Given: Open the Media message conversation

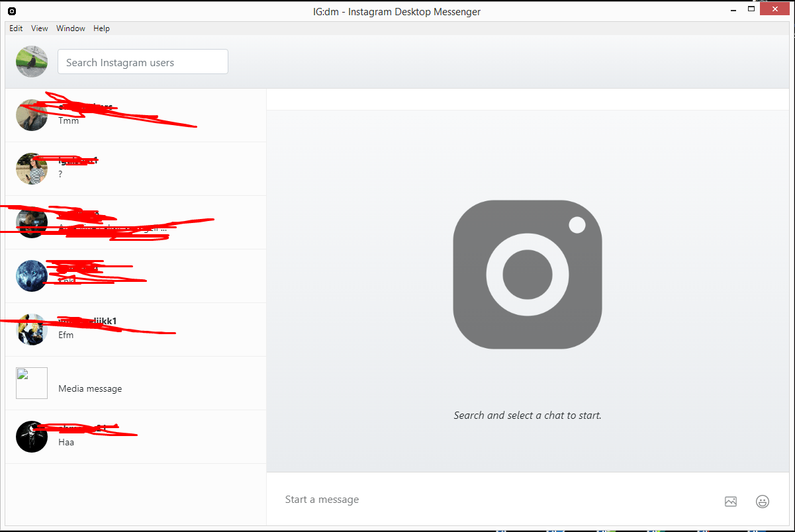Looking at the screenshot, I should pos(136,383).
